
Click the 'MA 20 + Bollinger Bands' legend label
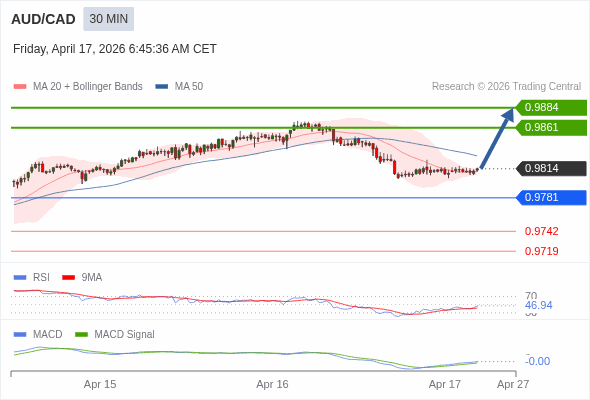click(x=88, y=87)
